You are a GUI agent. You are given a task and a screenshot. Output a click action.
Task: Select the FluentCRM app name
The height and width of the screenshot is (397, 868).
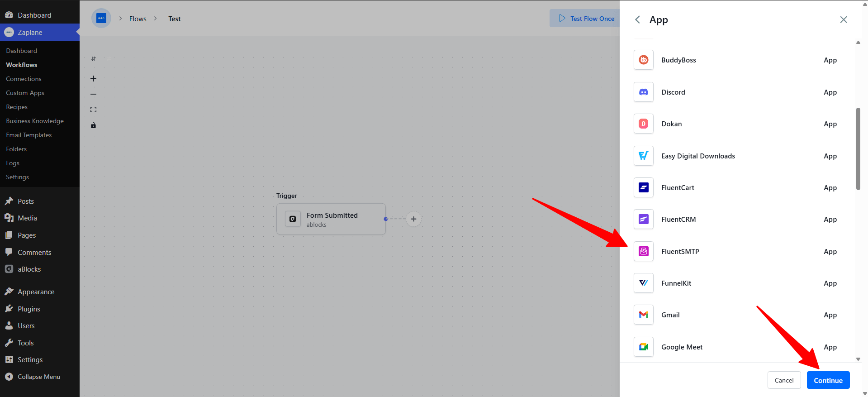[678, 220]
